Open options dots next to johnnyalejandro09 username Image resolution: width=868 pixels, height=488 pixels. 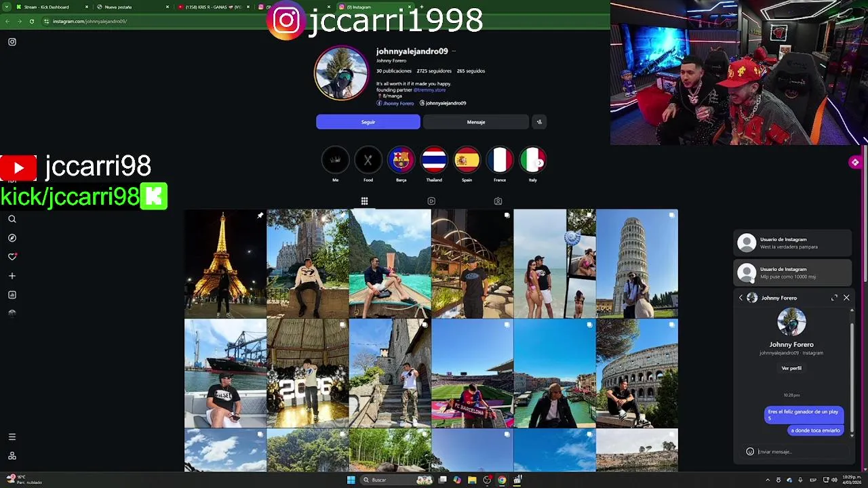click(454, 52)
